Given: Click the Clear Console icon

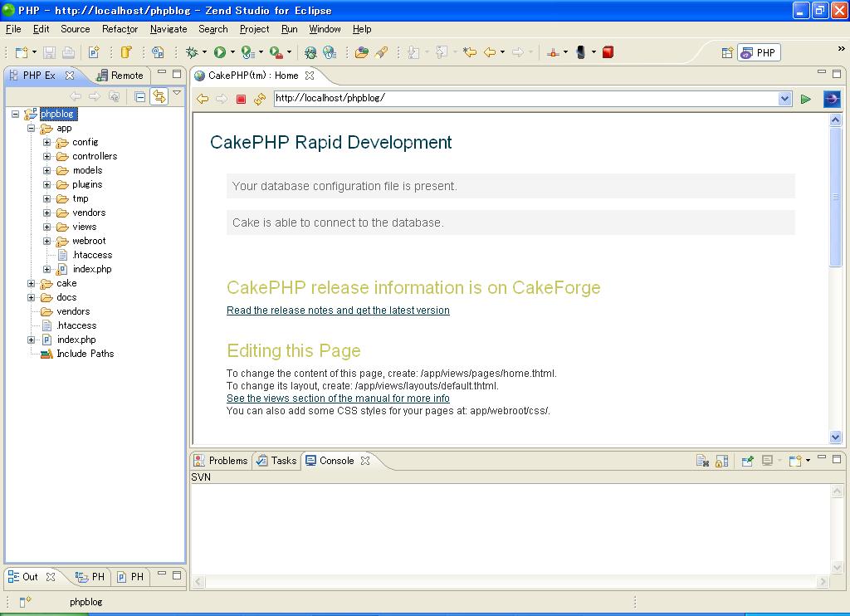Looking at the screenshot, I should pyautogui.click(x=702, y=461).
